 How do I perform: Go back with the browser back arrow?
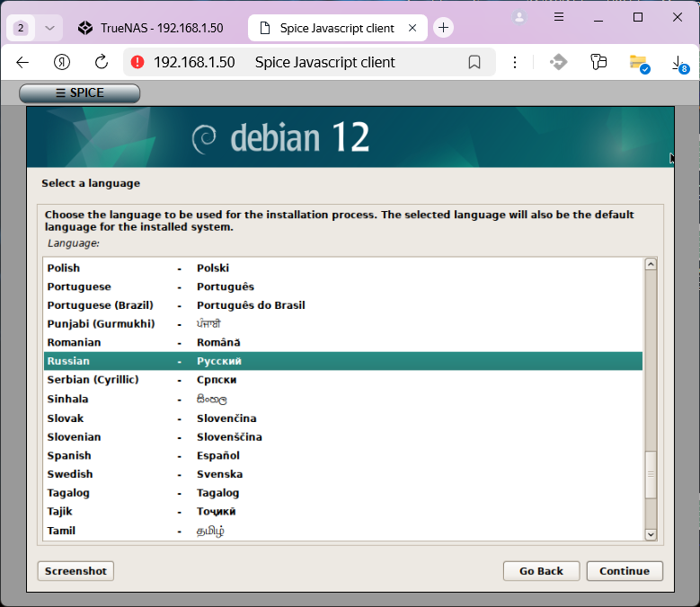[x=22, y=62]
